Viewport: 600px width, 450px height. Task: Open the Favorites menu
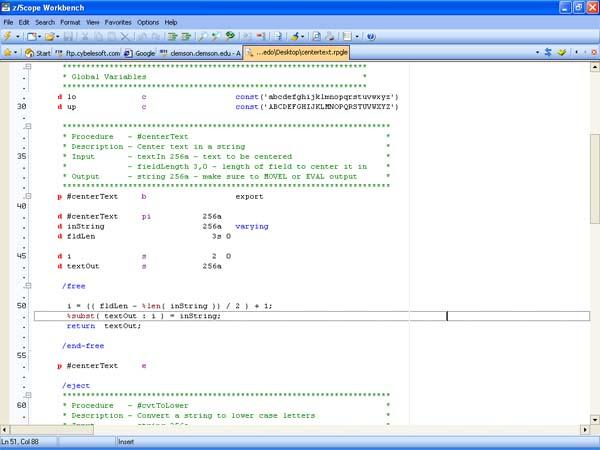click(x=118, y=22)
